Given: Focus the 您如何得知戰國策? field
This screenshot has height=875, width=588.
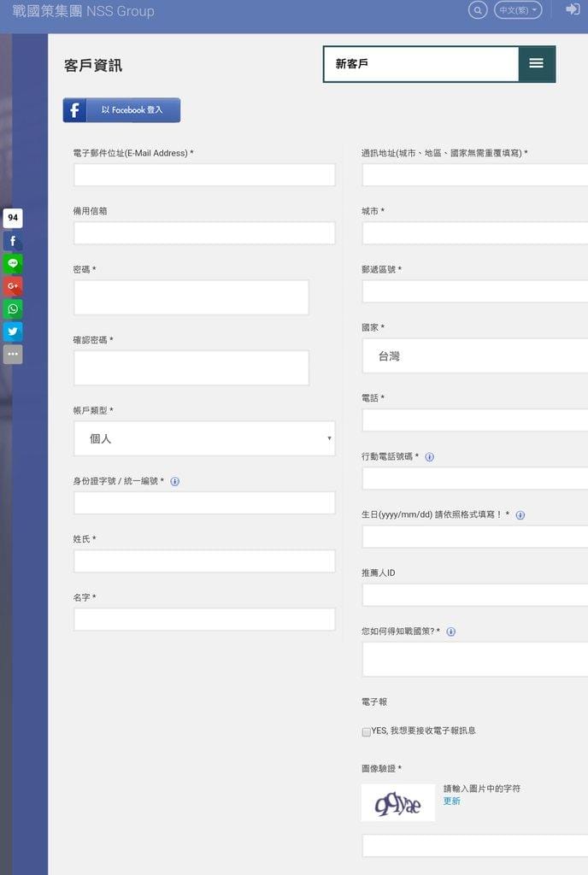Looking at the screenshot, I should point(475,659).
